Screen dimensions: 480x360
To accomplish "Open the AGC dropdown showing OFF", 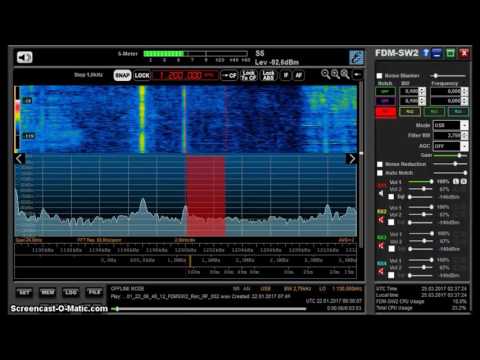I will pyautogui.click(x=450, y=146).
